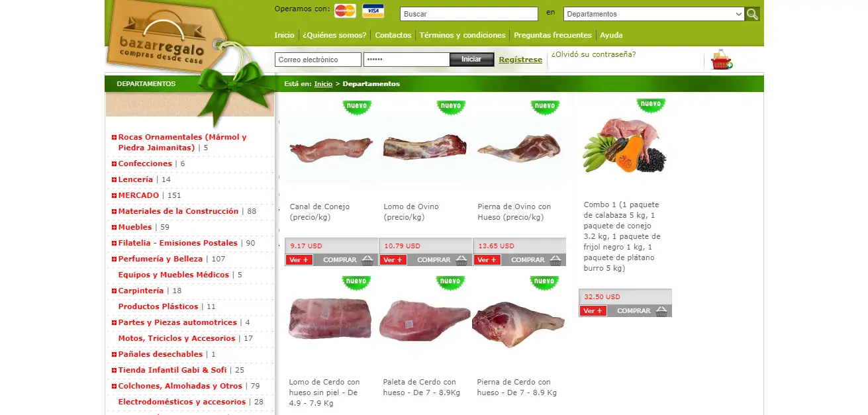Open the Preguntas frecuentes menu item
The height and width of the screenshot is (415, 868).
click(x=553, y=35)
